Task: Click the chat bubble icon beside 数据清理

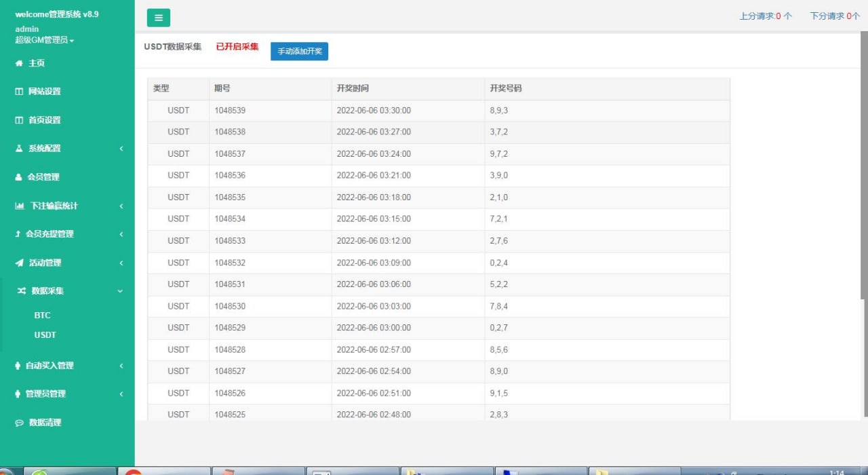Action: coord(19,423)
